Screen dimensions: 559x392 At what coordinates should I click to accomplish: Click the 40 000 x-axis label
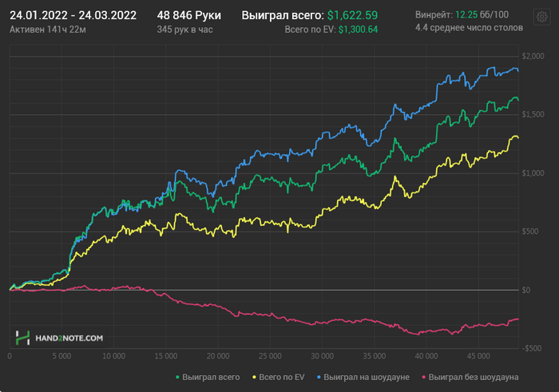(426, 356)
